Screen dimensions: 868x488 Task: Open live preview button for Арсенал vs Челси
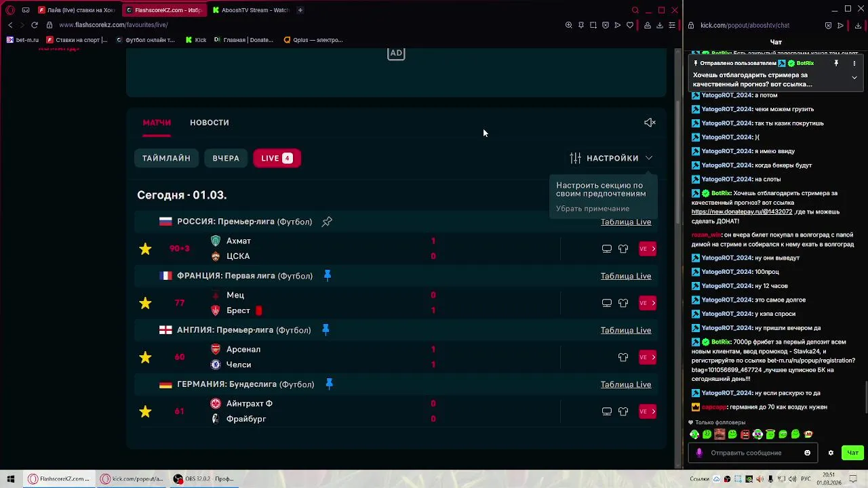pyautogui.click(x=648, y=357)
